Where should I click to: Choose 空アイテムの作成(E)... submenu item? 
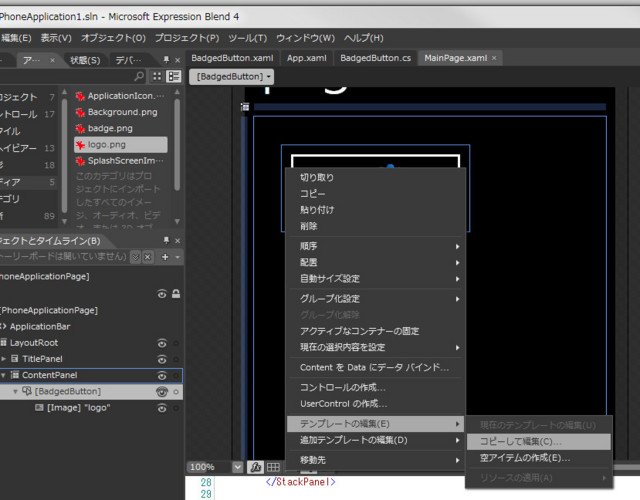(x=538, y=458)
